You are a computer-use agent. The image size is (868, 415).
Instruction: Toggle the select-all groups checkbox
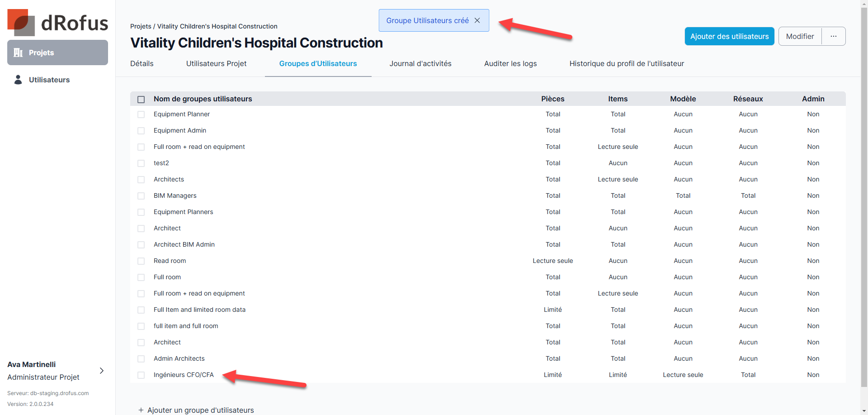pos(141,99)
